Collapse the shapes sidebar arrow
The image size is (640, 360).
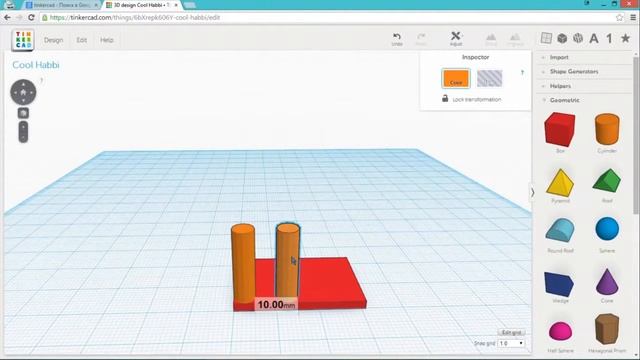[x=532, y=193]
